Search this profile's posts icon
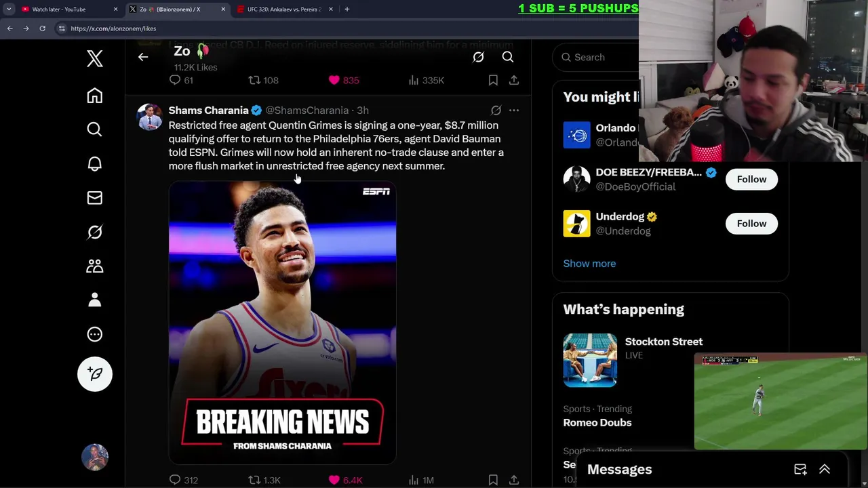Image resolution: width=868 pixels, height=488 pixels. 508,57
